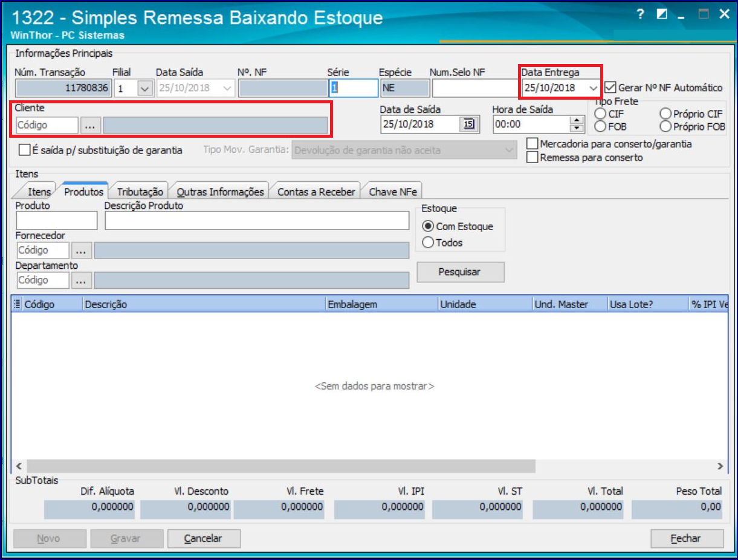Increase Hora de Saída using spinner arrows
The width and height of the screenshot is (738, 560).
coord(578,120)
